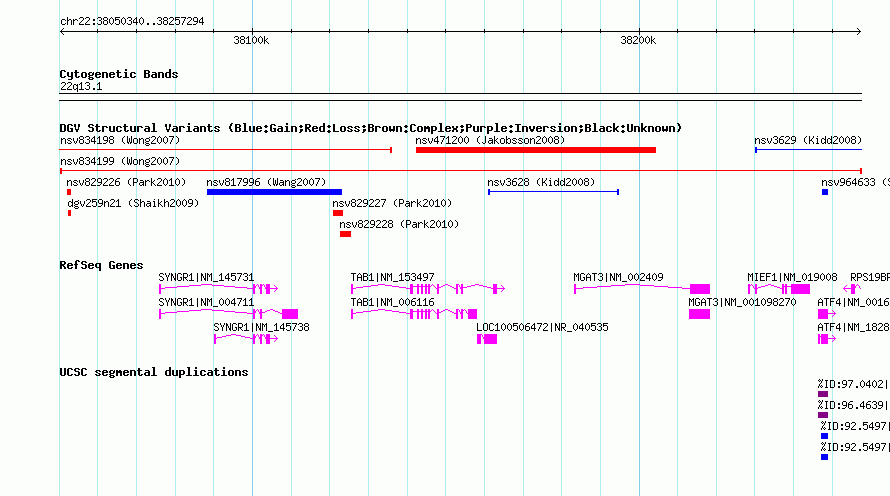The height and width of the screenshot is (496, 890).
Task: Click the nsv817996 (Wang2007) text label
Action: (266, 182)
